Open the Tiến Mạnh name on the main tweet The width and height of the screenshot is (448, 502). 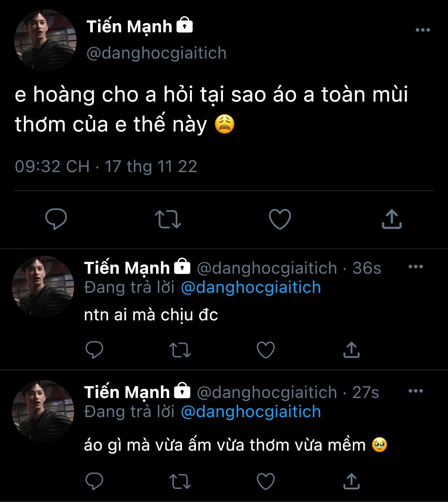tap(129, 27)
